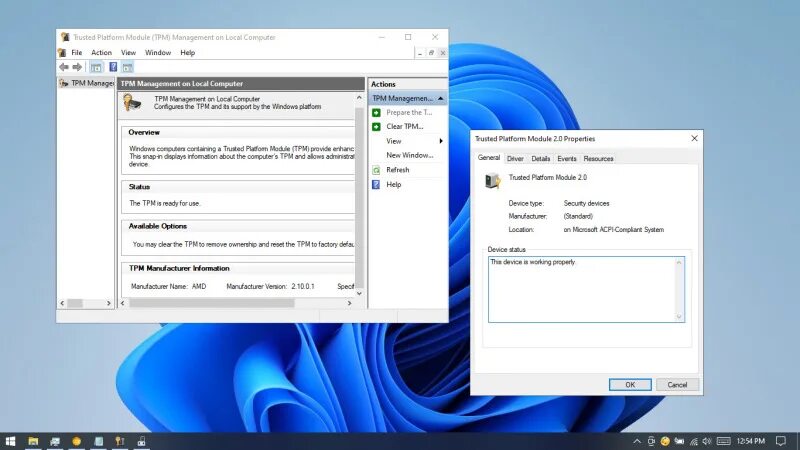This screenshot has height=450, width=800.
Task: Click scroll-down arrow in Device status box
Action: tap(679, 316)
